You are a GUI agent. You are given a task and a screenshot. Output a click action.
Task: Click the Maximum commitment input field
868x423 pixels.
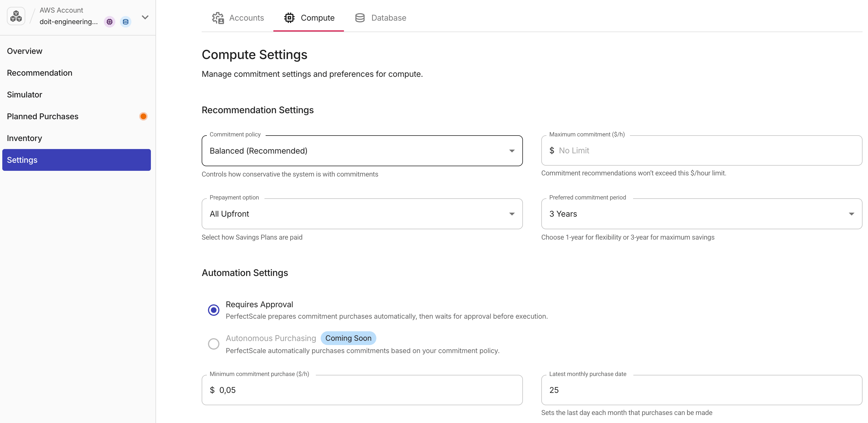(x=702, y=150)
